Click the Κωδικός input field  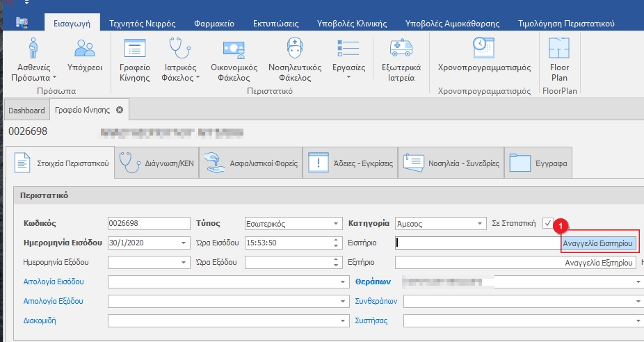pos(149,224)
